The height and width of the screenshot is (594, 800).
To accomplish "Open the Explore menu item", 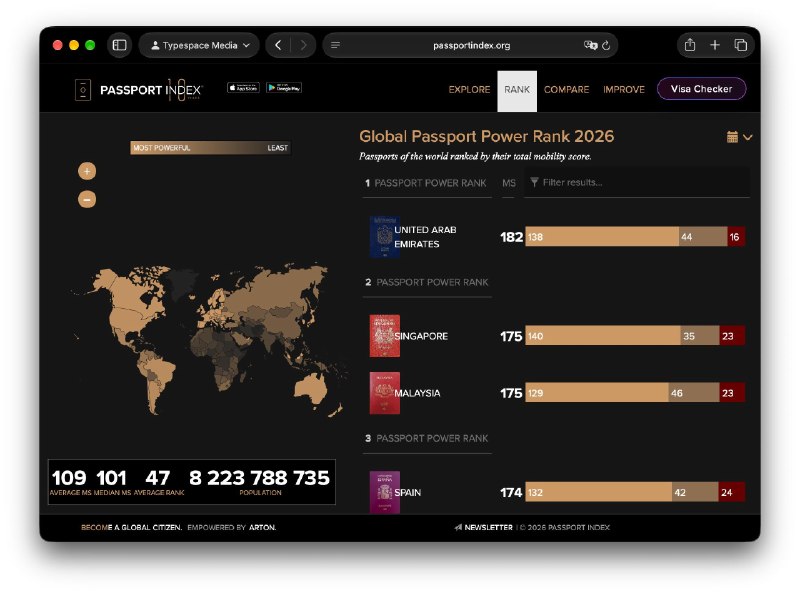I will [469, 90].
